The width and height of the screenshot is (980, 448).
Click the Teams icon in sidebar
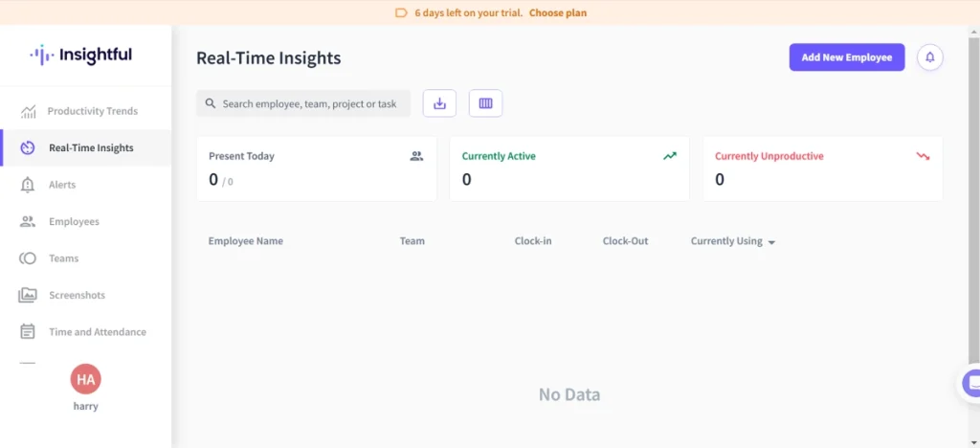point(28,258)
